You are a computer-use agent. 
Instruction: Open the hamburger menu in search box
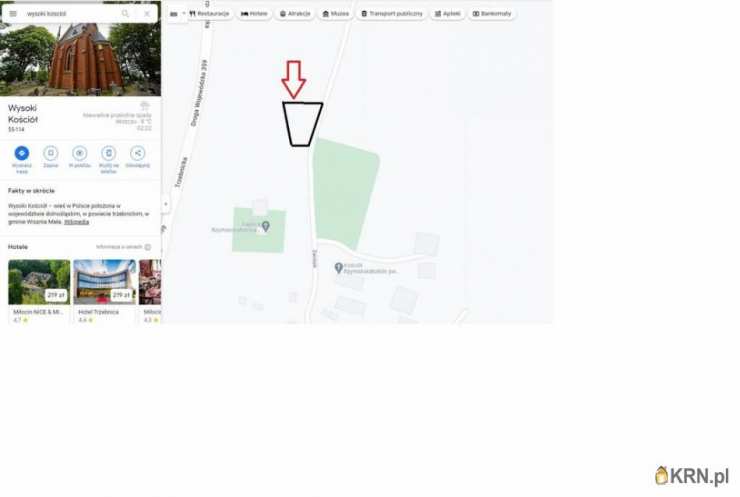(x=13, y=14)
